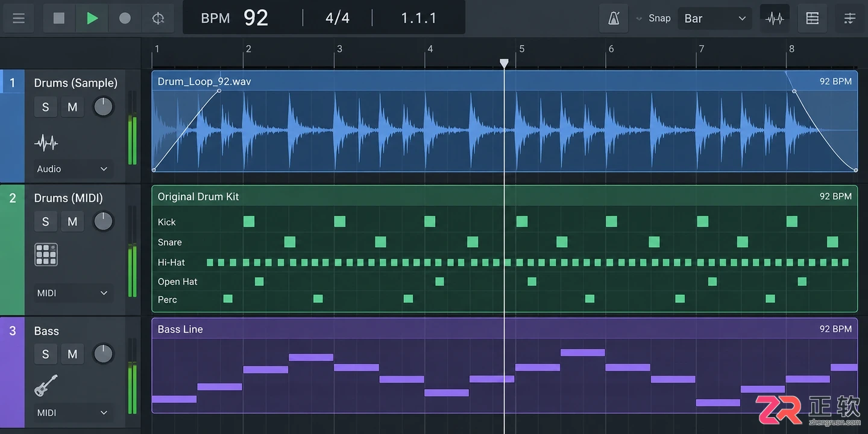868x434 pixels.
Task: Jump to bar 6 on the timeline ruler
Action: coord(611,49)
